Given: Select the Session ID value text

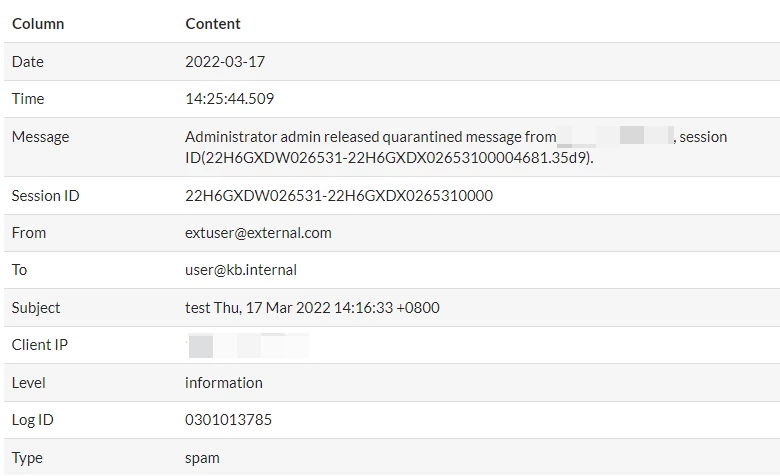Looking at the screenshot, I should (339, 195).
